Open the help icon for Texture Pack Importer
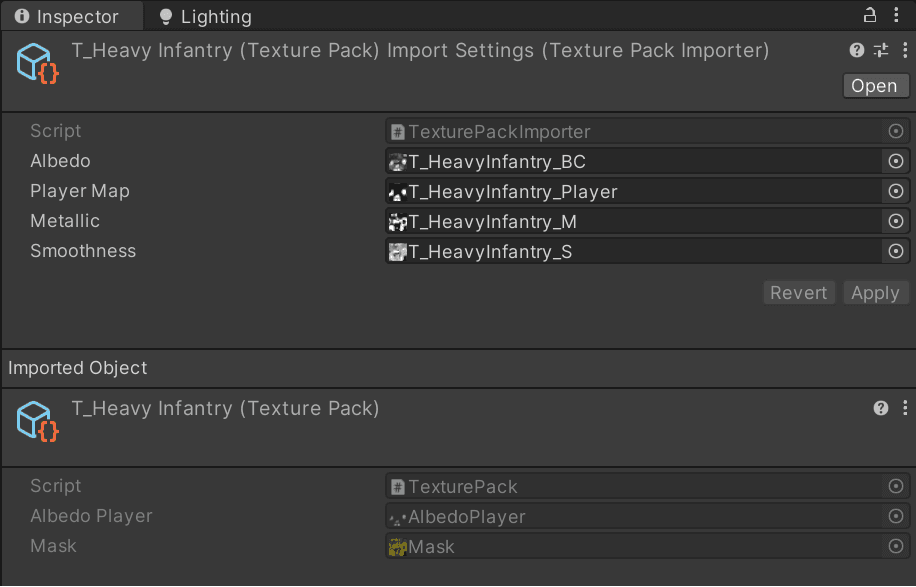 coord(856,50)
